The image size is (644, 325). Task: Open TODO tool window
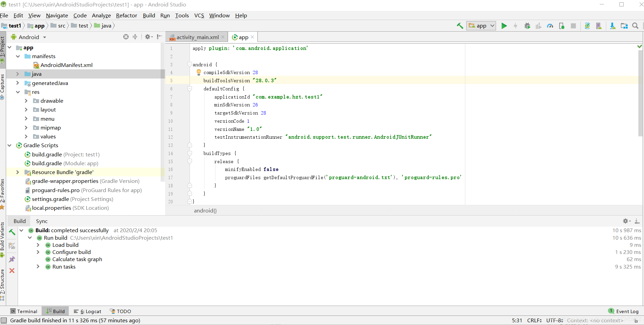click(120, 311)
